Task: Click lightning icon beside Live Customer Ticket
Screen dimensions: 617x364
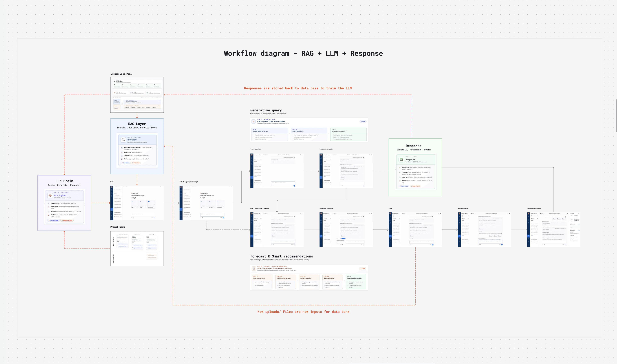Action: (254, 121)
